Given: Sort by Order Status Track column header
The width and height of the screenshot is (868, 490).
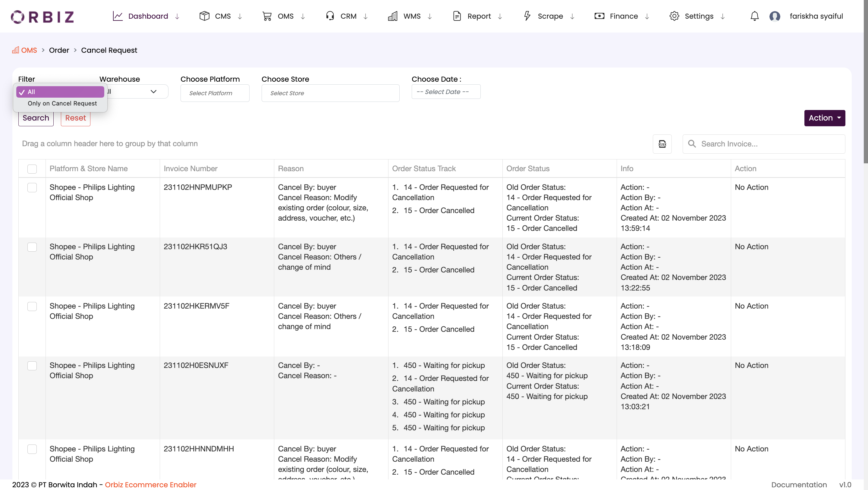Looking at the screenshot, I should [423, 168].
